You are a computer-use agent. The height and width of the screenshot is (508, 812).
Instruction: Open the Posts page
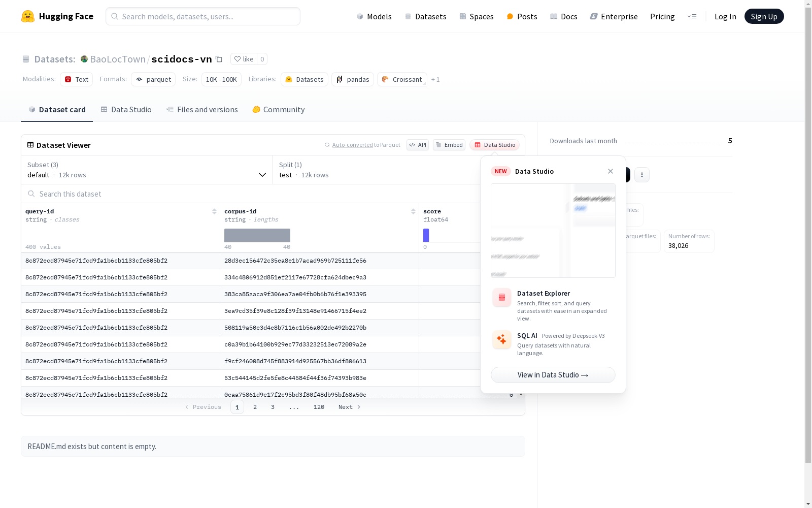[x=522, y=16]
